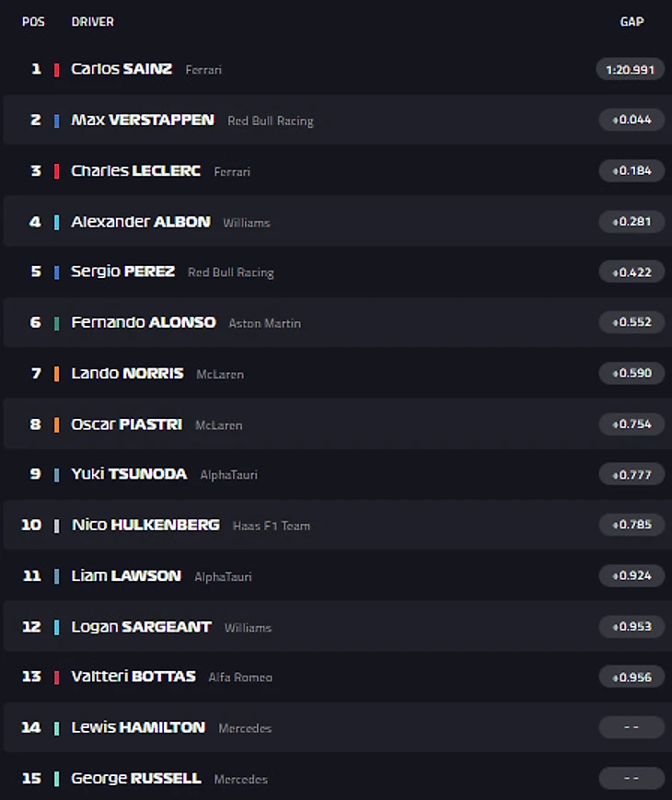The height and width of the screenshot is (800, 672).
Task: Click Lewis Hamilton's empty gap badge
Action: pyautogui.click(x=631, y=727)
